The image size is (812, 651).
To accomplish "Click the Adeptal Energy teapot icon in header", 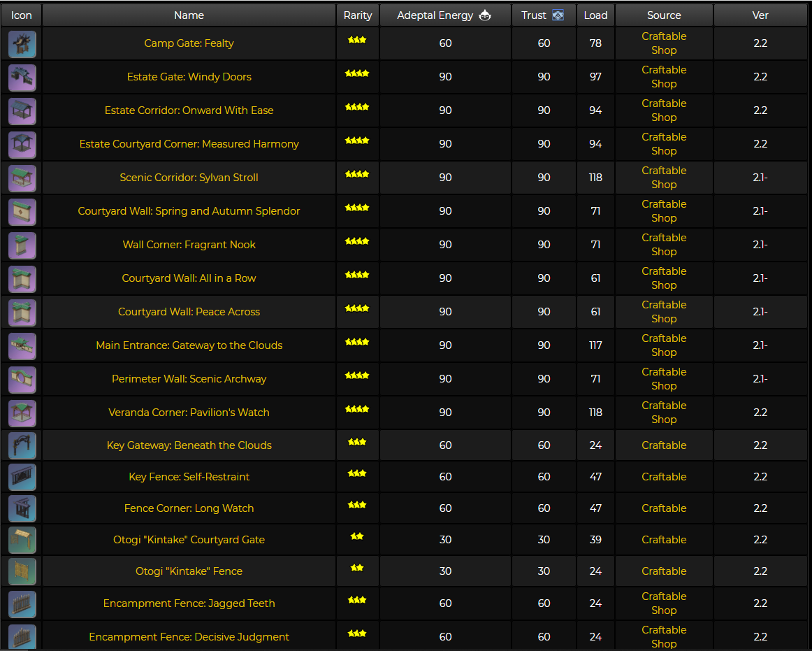I will coord(485,15).
